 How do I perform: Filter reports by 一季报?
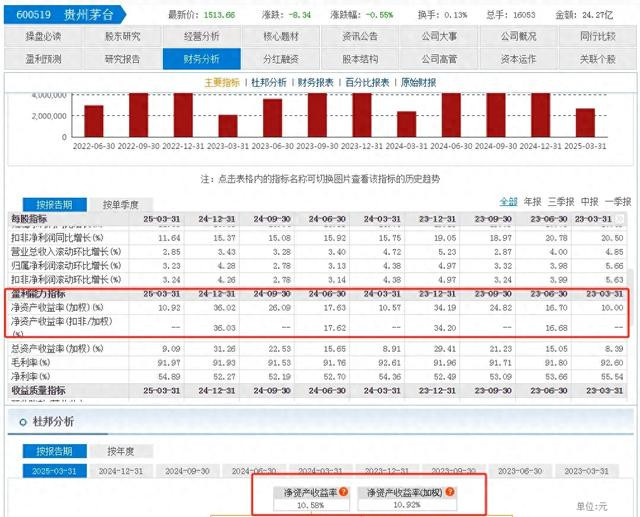618,202
